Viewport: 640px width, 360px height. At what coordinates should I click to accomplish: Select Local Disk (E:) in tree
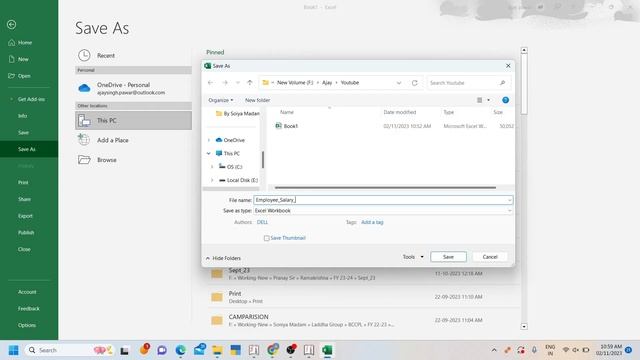[x=238, y=180]
